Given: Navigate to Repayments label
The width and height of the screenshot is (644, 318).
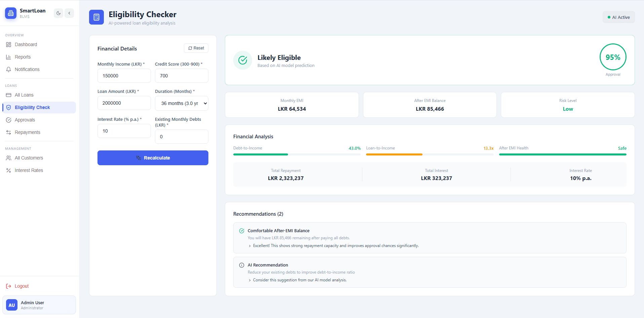Looking at the screenshot, I should point(28,132).
